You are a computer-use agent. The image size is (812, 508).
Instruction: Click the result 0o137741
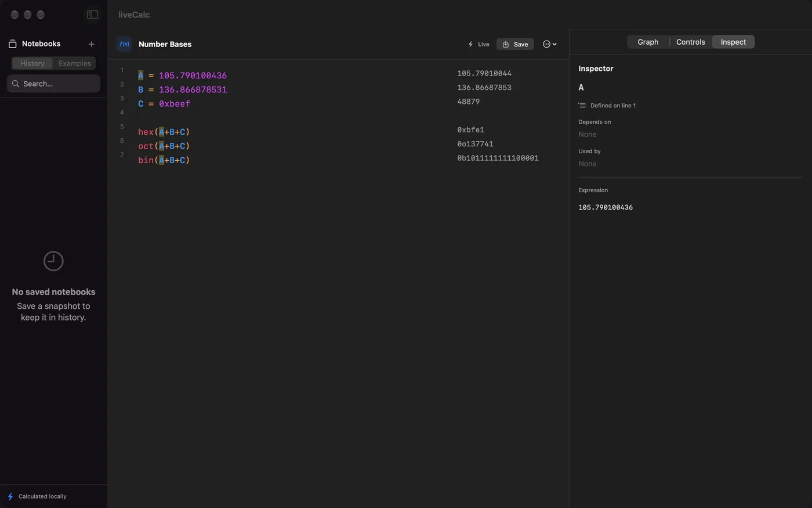[475, 144]
